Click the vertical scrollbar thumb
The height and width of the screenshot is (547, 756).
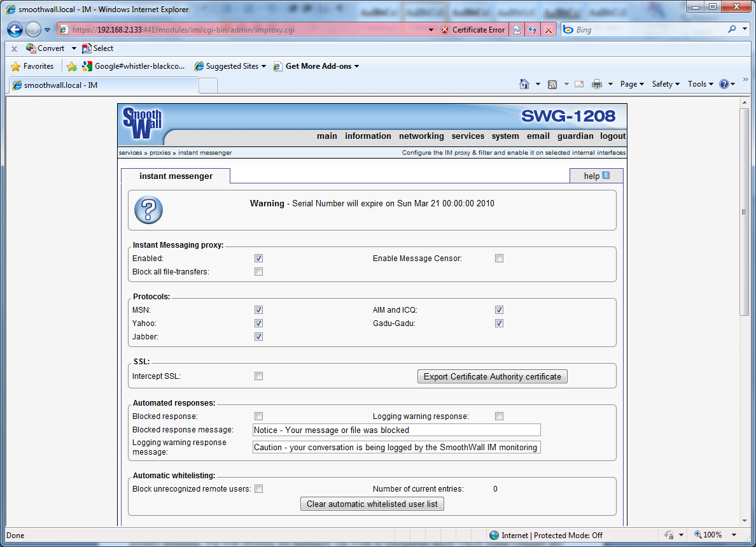pyautogui.click(x=745, y=212)
